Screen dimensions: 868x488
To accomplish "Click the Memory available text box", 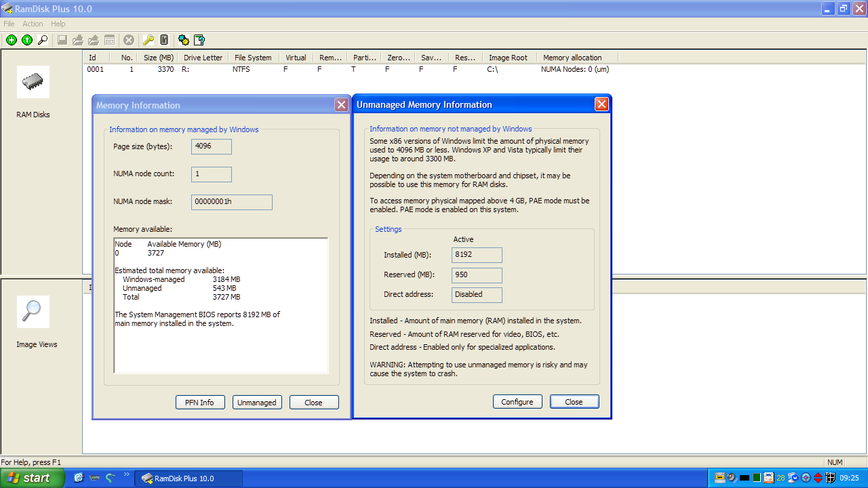I will pos(221,306).
